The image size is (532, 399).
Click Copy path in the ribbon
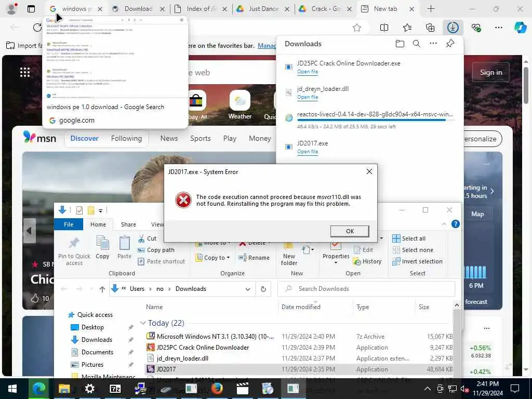tap(156, 250)
